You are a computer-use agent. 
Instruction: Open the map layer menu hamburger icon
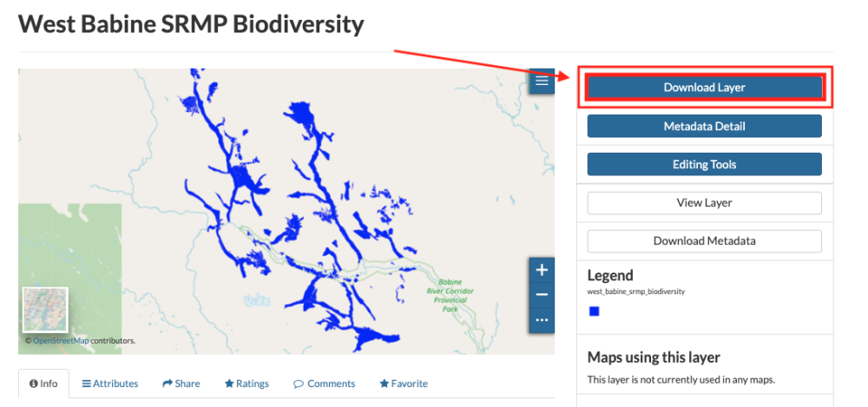point(542,81)
